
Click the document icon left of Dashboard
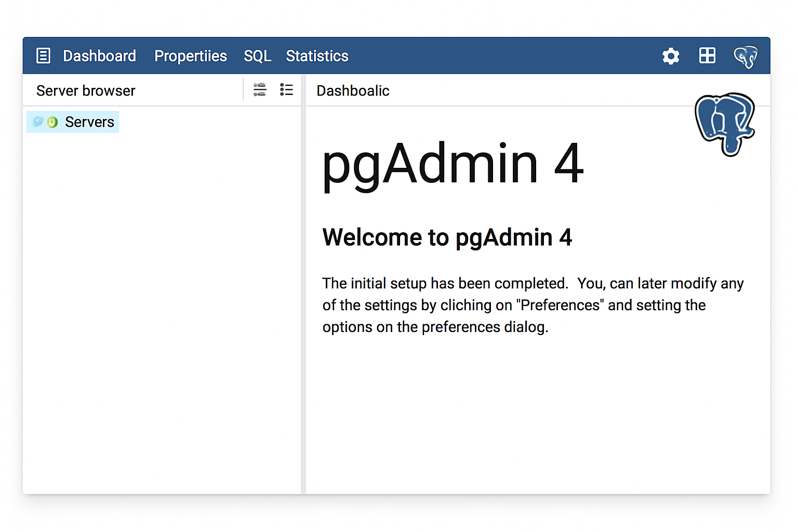(43, 56)
